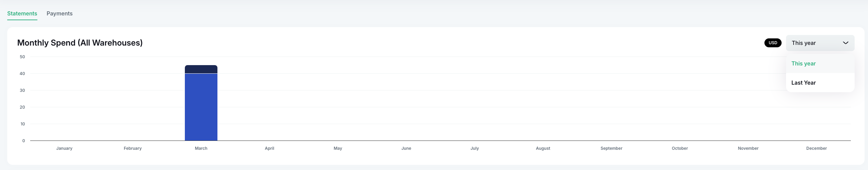Click the Monthly Spend chart title

click(80, 43)
